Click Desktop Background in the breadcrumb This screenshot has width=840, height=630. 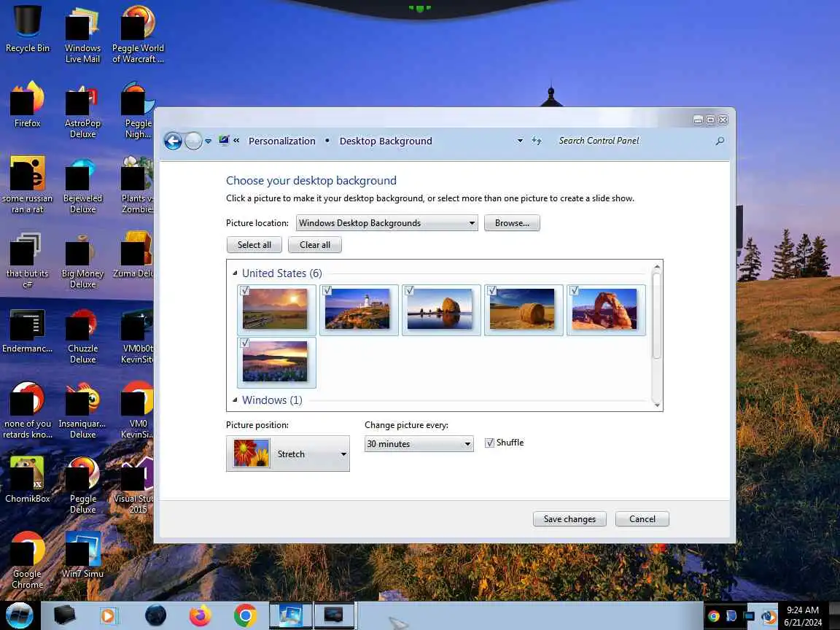[x=386, y=141]
